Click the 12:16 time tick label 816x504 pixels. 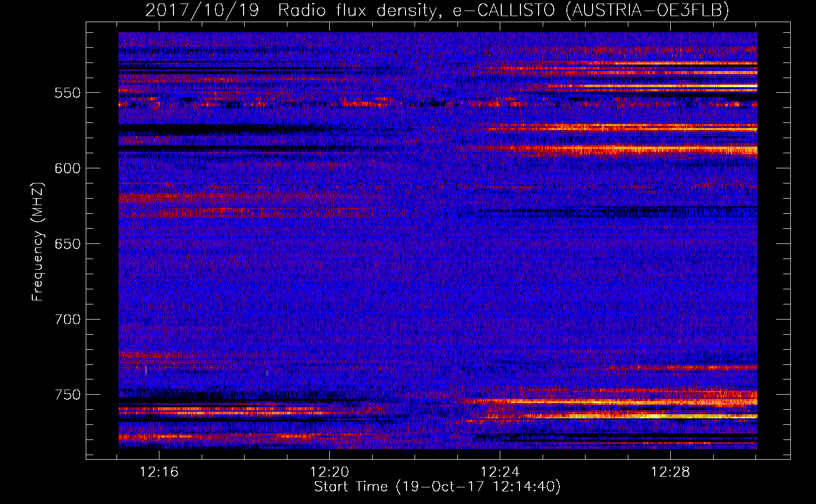click(159, 472)
